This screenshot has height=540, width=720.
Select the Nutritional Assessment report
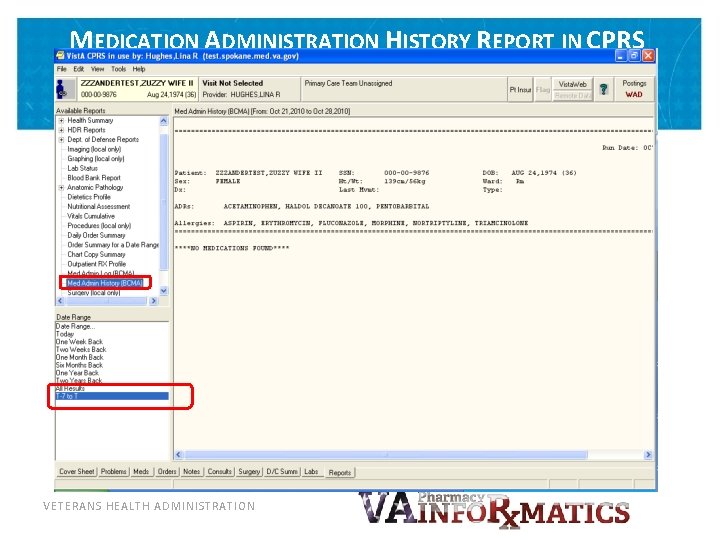[98, 207]
